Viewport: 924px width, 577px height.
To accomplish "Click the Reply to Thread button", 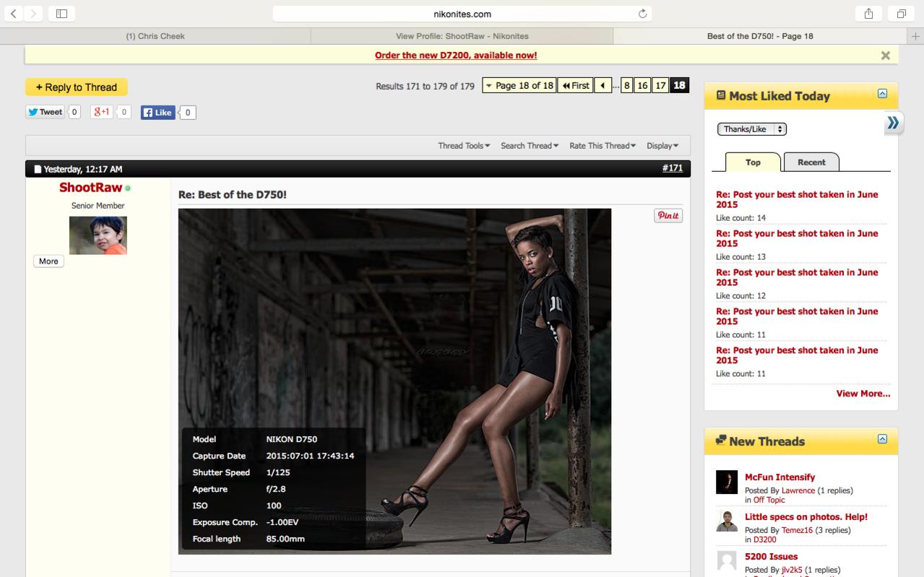I will [77, 87].
